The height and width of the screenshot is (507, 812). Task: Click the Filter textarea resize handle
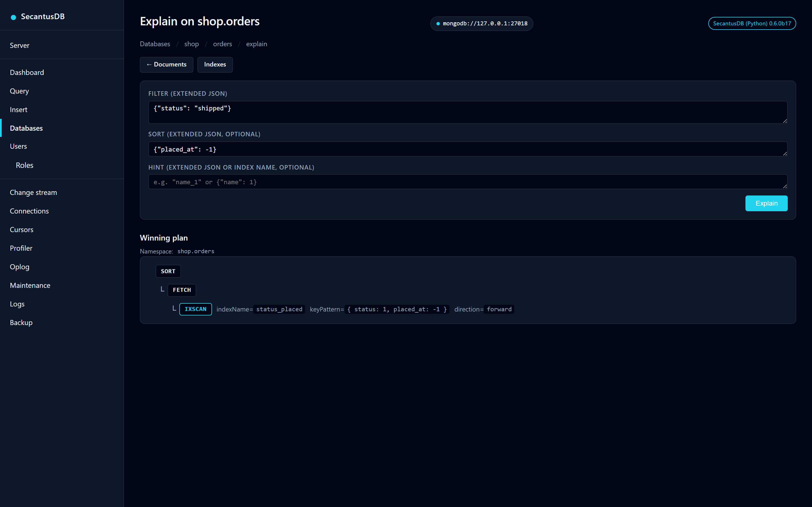point(785,121)
